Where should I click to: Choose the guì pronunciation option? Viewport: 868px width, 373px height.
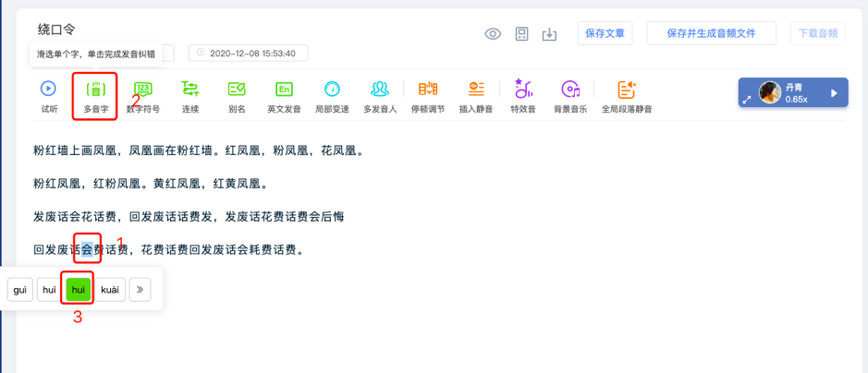pyautogui.click(x=20, y=290)
